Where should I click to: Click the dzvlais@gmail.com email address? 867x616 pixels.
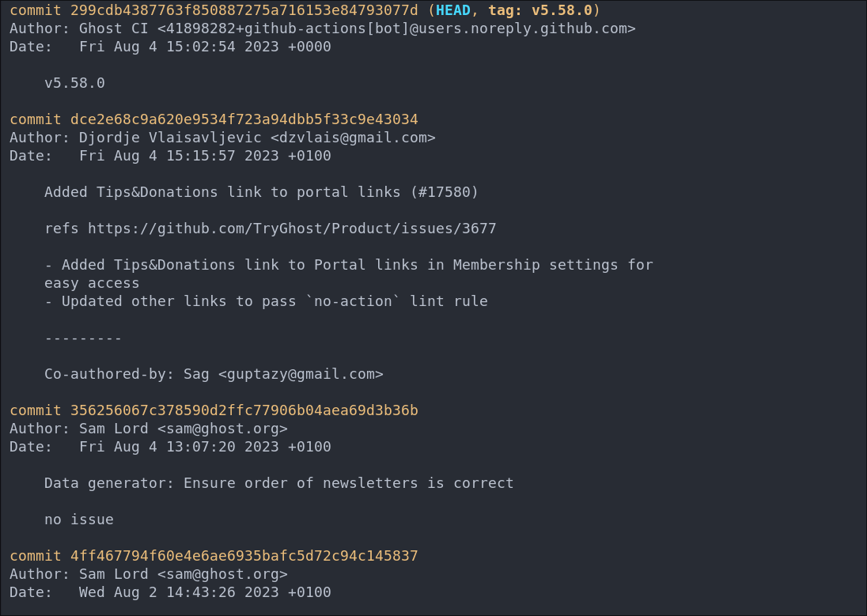[353, 138]
